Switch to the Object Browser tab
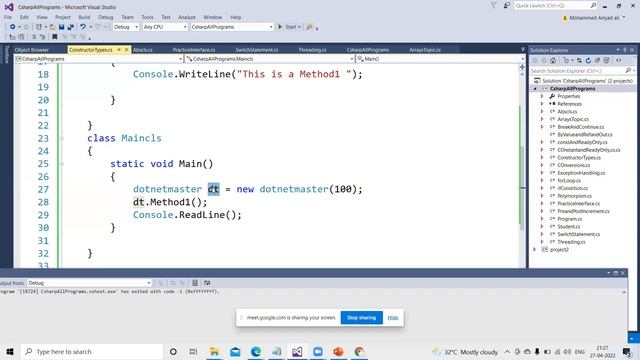Image resolution: width=640 pixels, height=360 pixels. [x=32, y=50]
